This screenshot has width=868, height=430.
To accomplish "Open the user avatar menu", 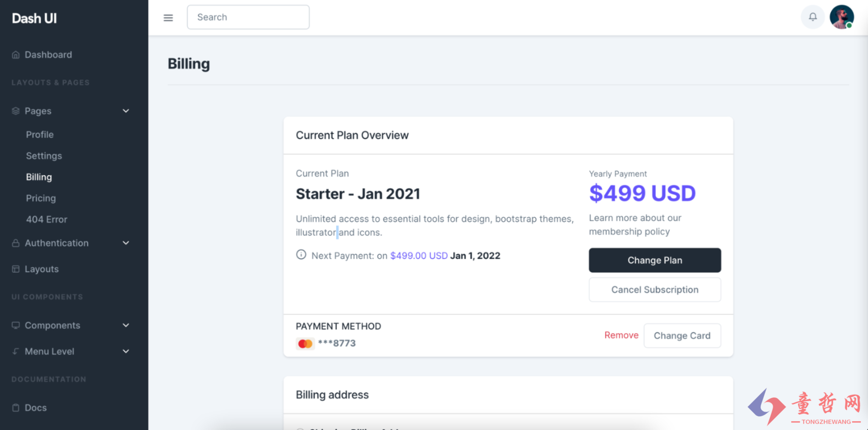I will (842, 17).
